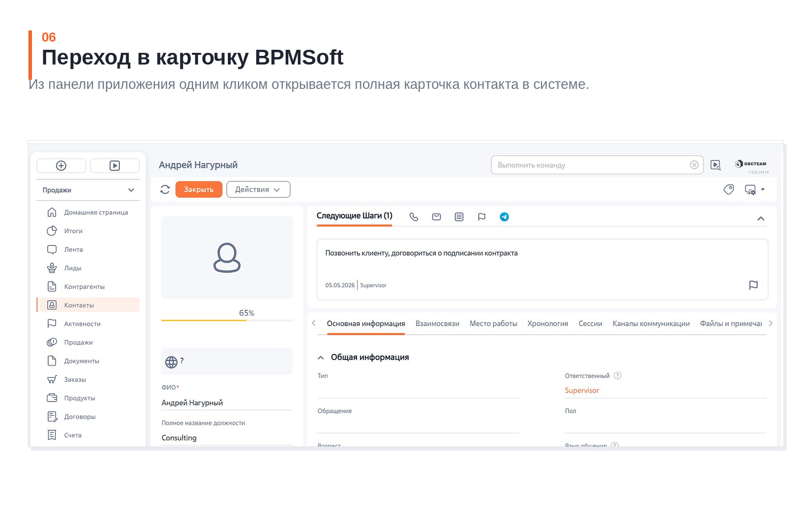Screen dimensions: 812x508
Task: Click the 65% profile completeness bar
Action: pos(227,320)
